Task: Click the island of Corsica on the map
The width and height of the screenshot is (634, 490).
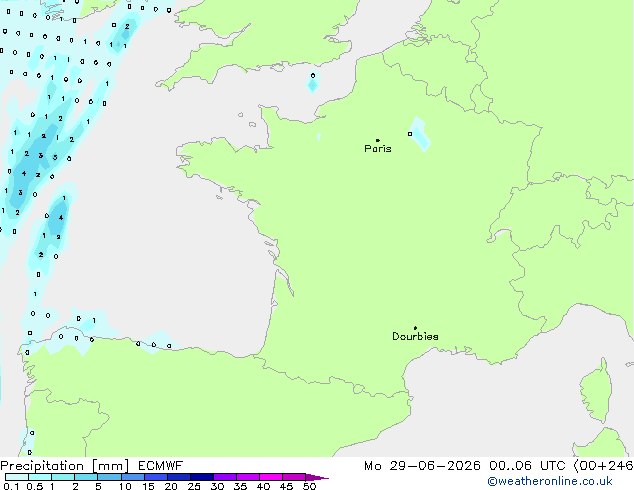Action: (x=597, y=390)
